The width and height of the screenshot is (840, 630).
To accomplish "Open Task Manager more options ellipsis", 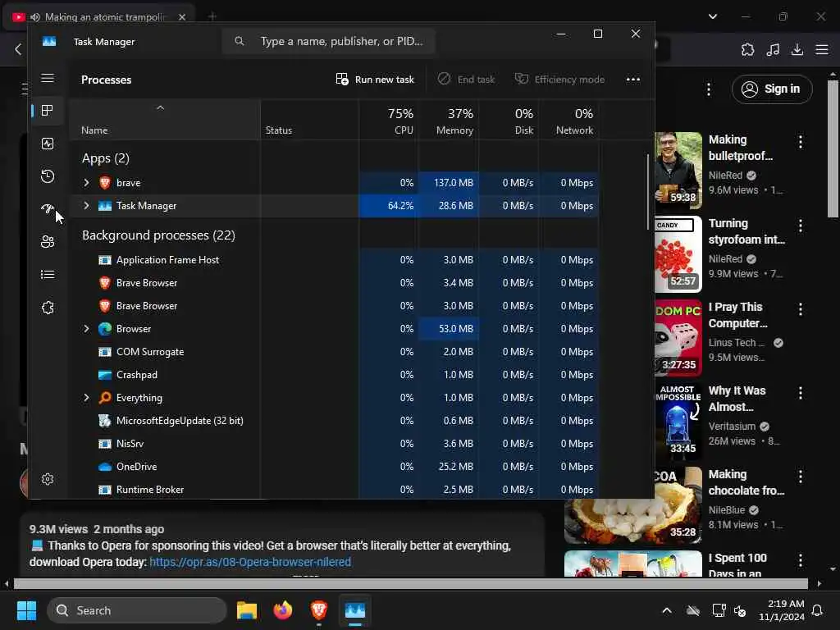I will click(633, 80).
